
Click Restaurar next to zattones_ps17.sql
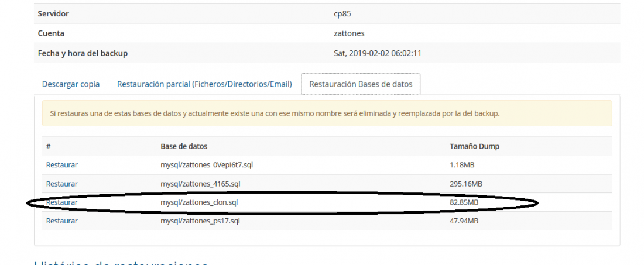(61, 221)
